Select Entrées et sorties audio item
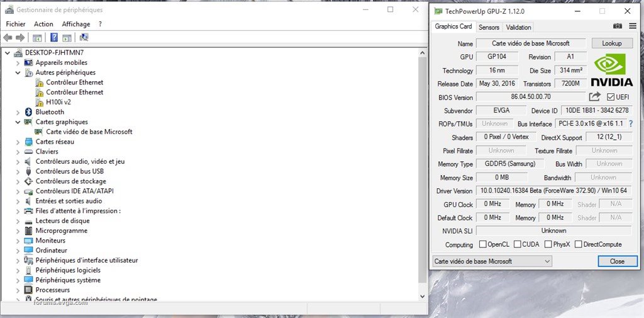 69,201
